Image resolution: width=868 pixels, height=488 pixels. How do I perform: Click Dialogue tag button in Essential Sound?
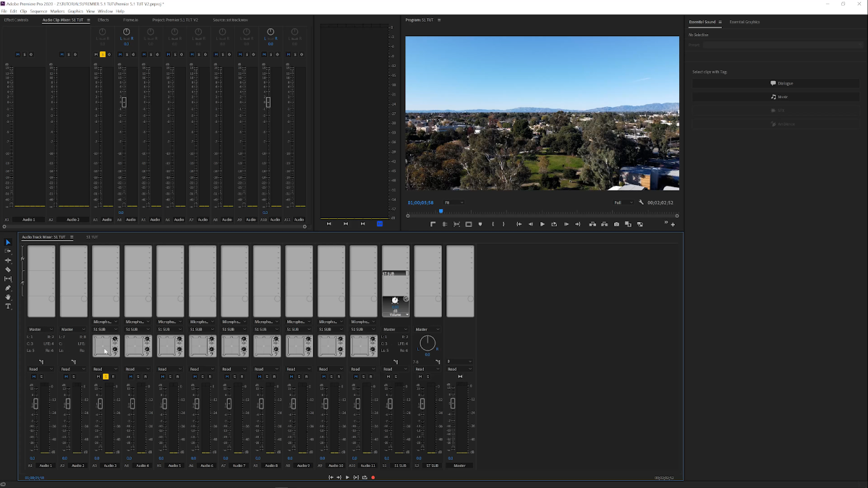point(775,83)
